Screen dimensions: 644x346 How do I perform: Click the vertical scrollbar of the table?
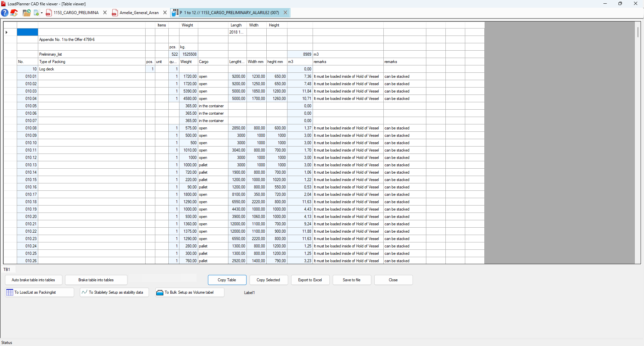(x=638, y=33)
